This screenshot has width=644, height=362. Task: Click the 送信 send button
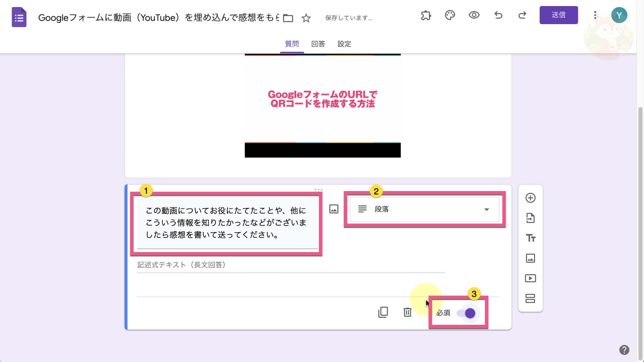558,15
